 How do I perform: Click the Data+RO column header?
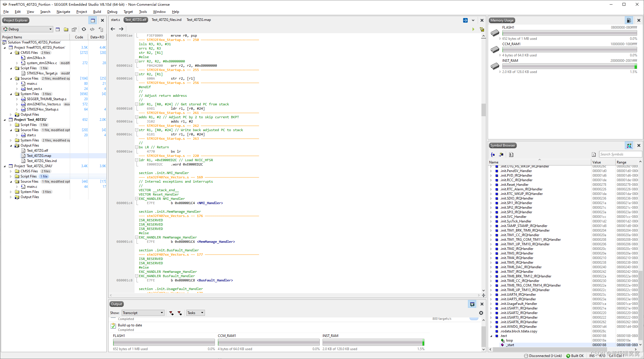97,37
